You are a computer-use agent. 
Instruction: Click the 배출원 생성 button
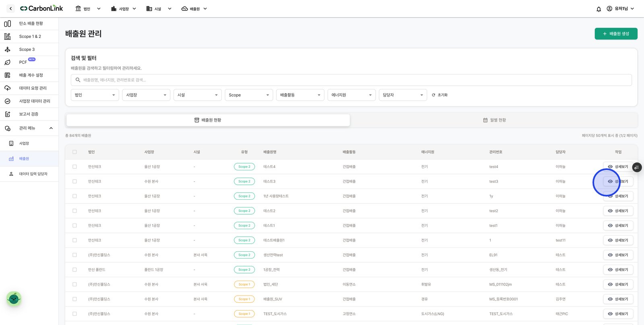(x=616, y=34)
